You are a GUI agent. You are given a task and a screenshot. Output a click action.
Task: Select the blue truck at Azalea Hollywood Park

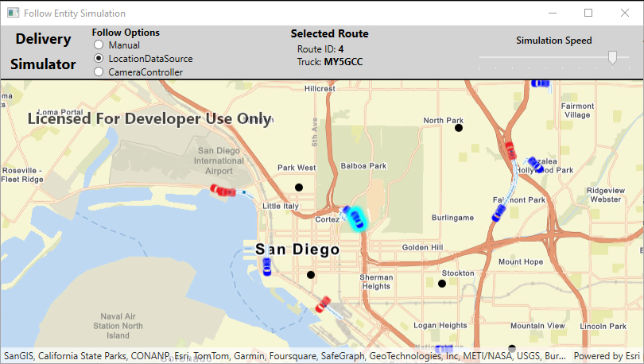(x=535, y=165)
